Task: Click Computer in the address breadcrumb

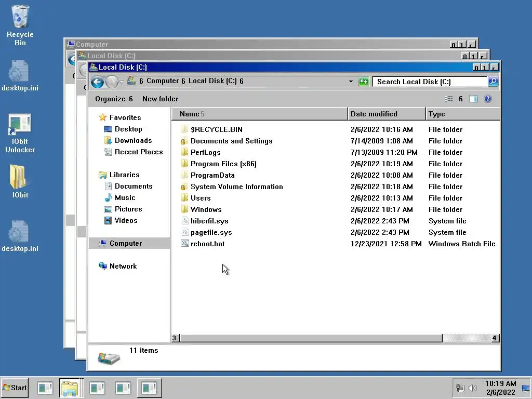Action: pos(163,81)
